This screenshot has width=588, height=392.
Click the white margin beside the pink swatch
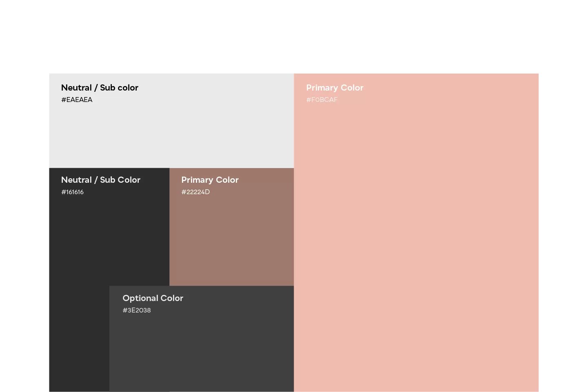click(563, 233)
